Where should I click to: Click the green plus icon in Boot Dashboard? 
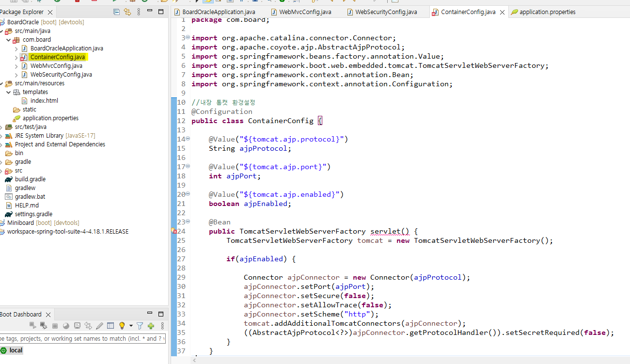click(x=151, y=326)
